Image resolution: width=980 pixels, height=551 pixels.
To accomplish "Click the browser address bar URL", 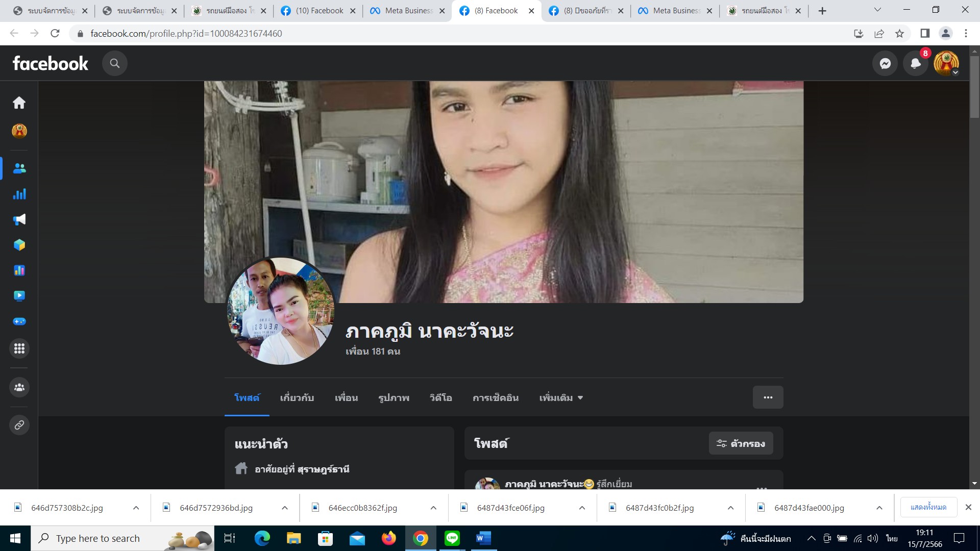I will (x=186, y=34).
